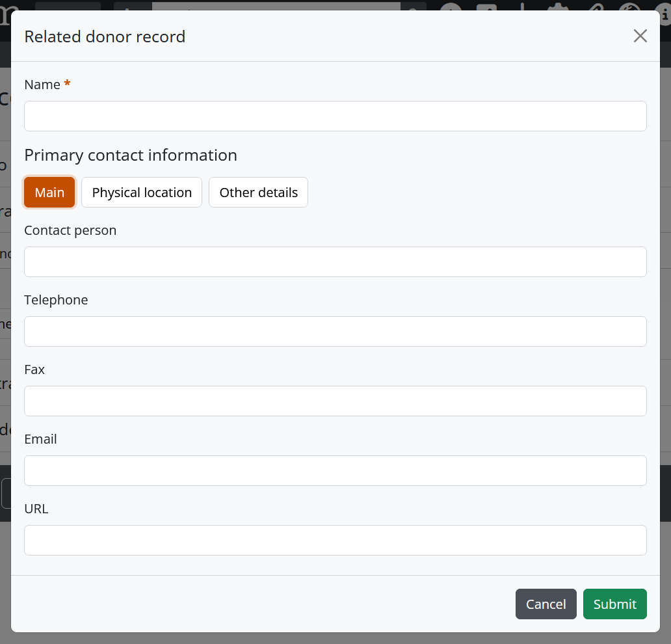Submit the donor record form

[x=614, y=604]
